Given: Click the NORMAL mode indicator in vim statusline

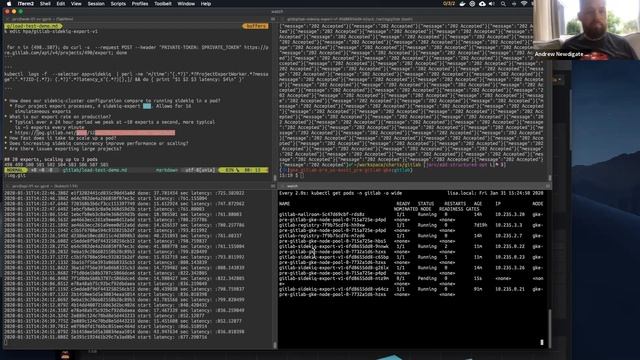Looking at the screenshot, I should click(16, 170).
